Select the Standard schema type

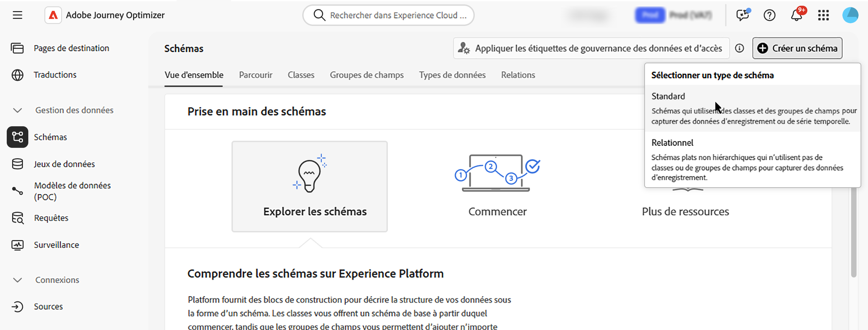pos(752,108)
